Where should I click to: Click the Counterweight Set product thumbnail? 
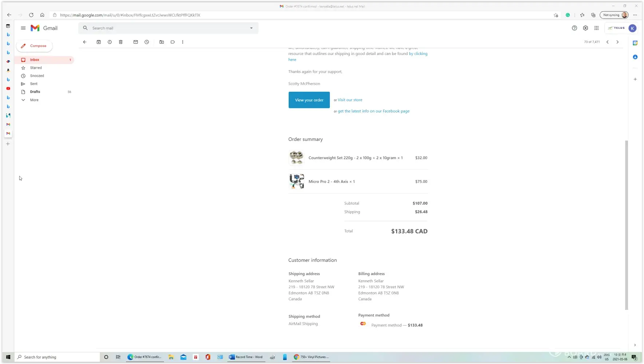296,158
